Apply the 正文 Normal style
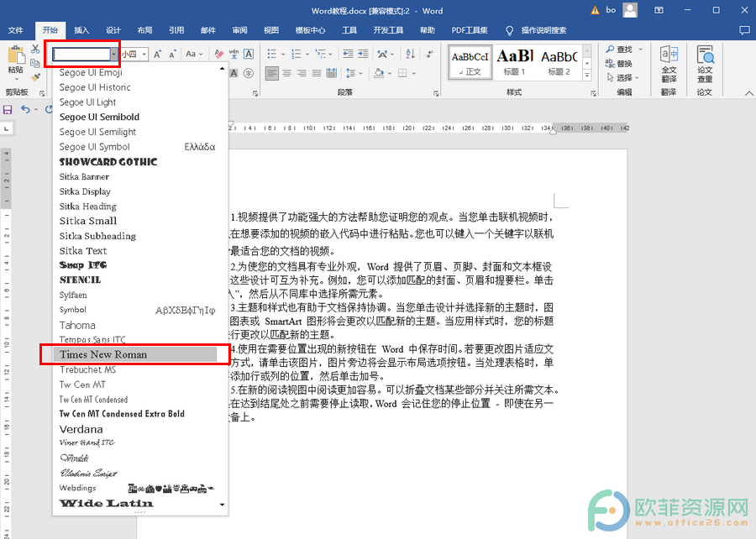The image size is (756, 539). point(470,61)
